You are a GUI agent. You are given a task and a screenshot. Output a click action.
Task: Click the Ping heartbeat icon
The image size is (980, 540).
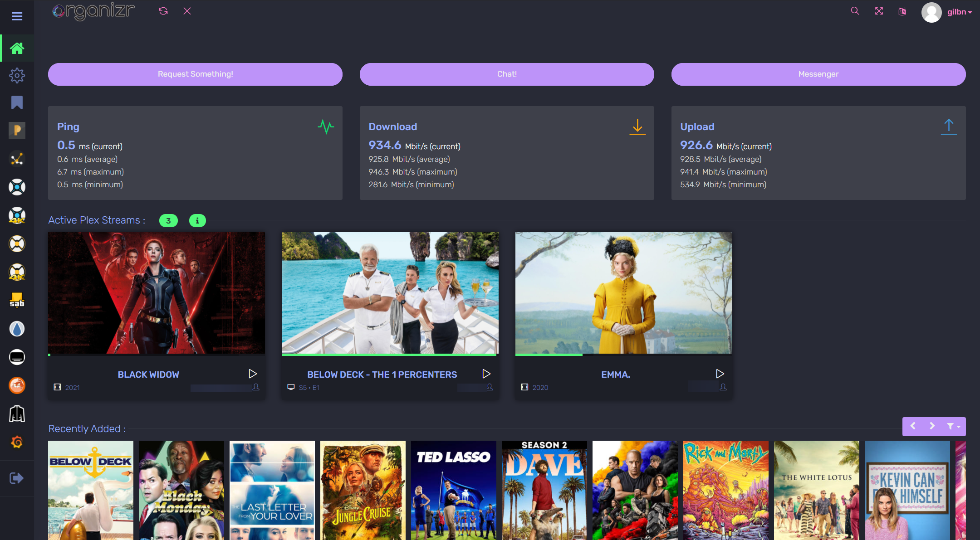[x=326, y=126]
